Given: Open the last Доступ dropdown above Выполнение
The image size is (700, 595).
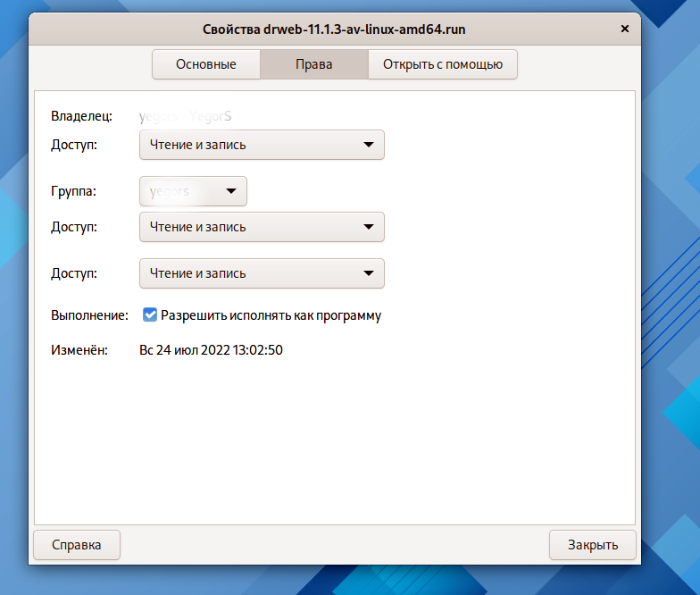Looking at the screenshot, I should (x=262, y=273).
